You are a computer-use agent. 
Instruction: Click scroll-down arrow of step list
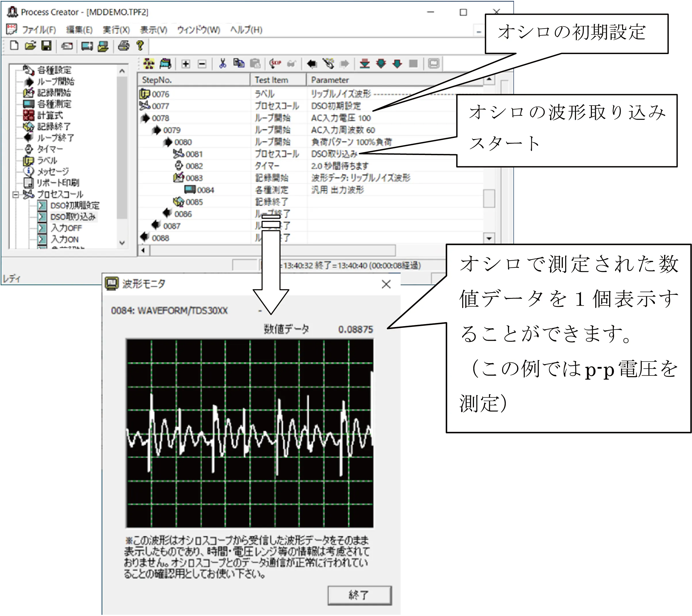[x=489, y=238]
